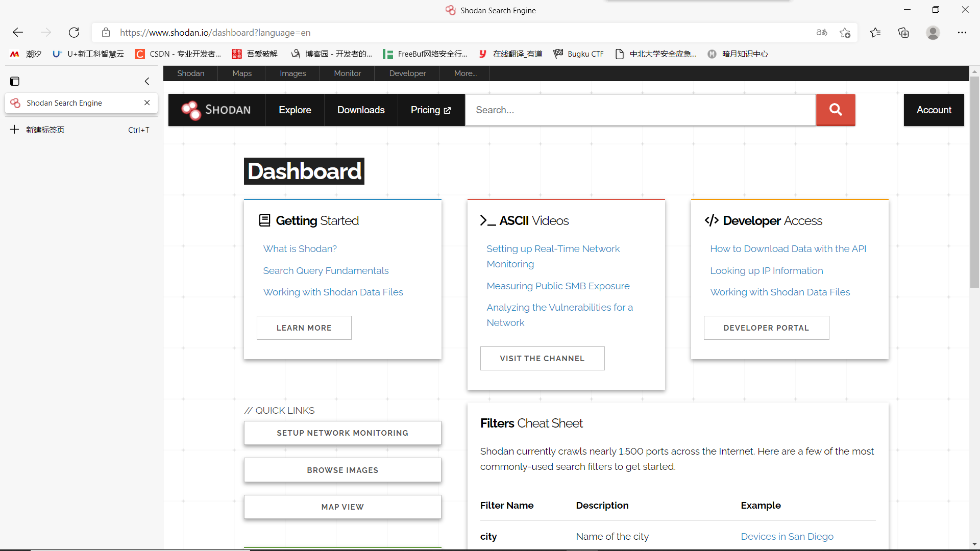Screen dimensions: 980x551
Task: Open Analyzing the Vulnerabilities for a Network
Action: tap(559, 315)
